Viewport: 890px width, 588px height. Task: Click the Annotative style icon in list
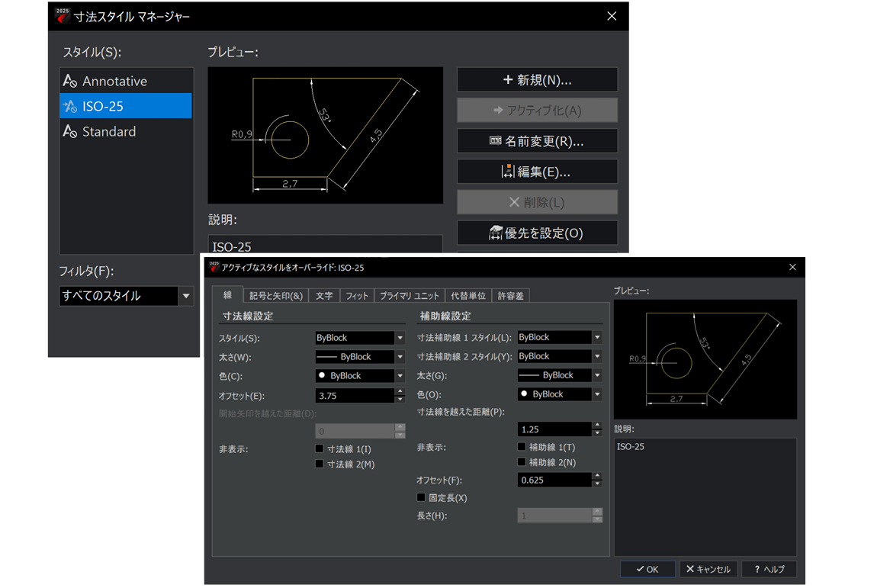pos(70,81)
